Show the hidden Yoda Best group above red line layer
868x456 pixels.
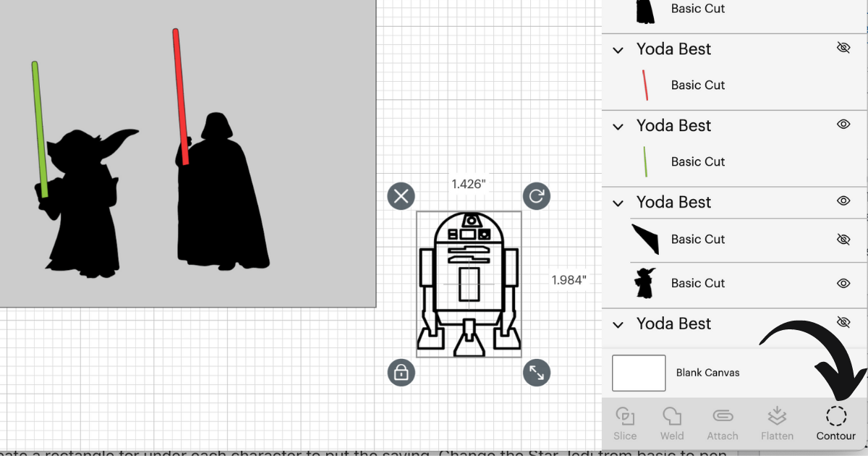[x=843, y=48]
